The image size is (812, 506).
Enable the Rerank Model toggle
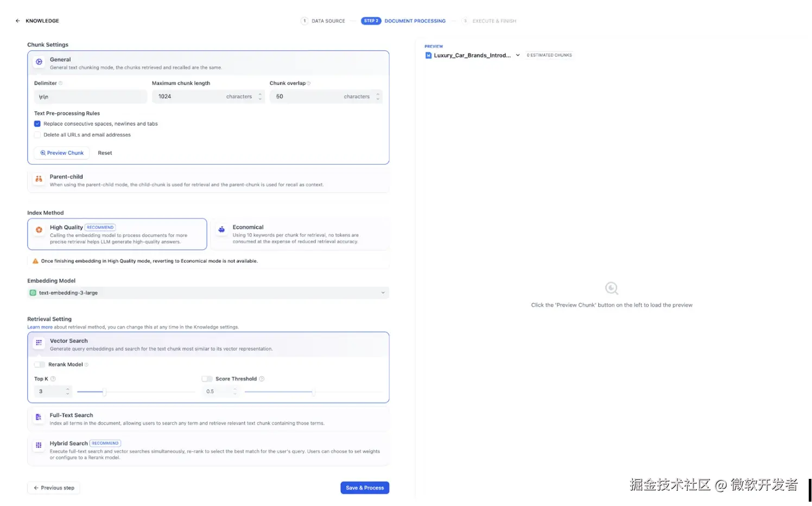pos(40,365)
